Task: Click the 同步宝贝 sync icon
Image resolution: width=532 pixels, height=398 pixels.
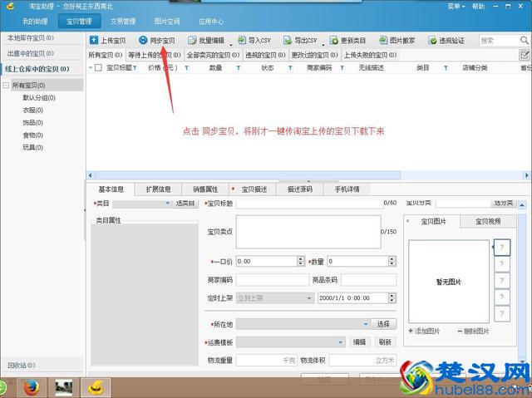Action: click(x=143, y=41)
